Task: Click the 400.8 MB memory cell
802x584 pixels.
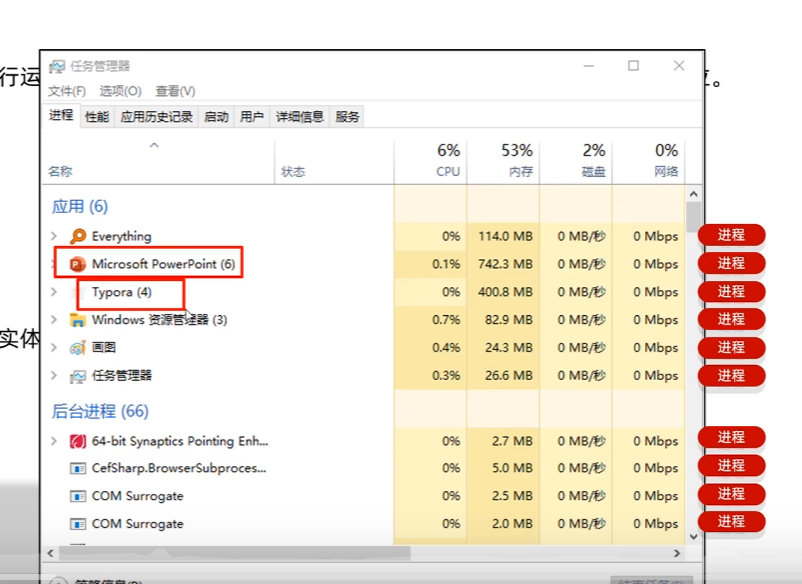Action: 505,292
